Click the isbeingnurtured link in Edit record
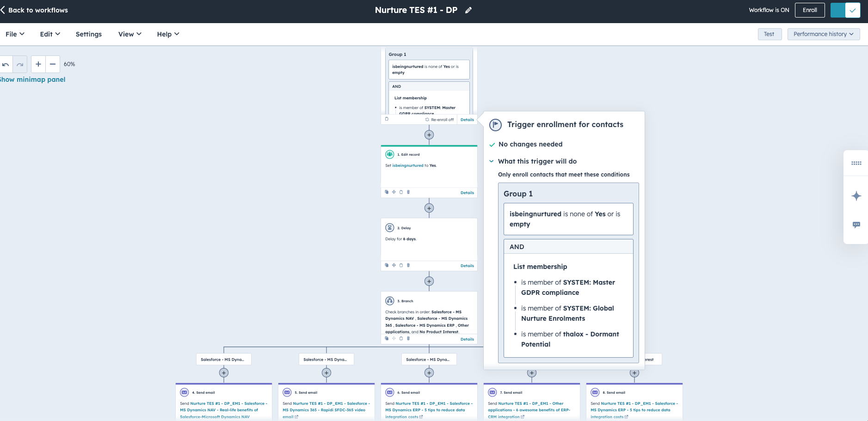Viewport: 868px width, 421px height. coord(408,165)
